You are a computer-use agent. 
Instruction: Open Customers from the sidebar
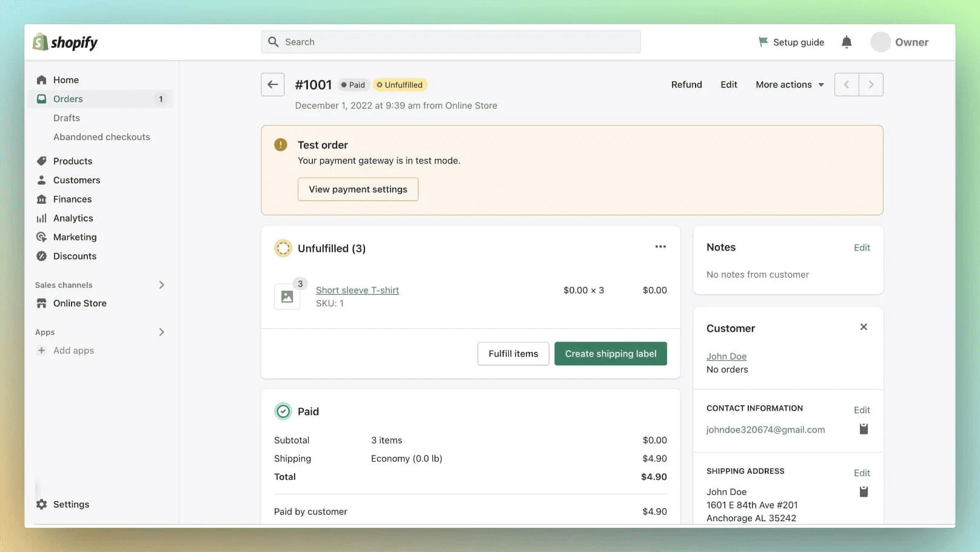pos(76,180)
